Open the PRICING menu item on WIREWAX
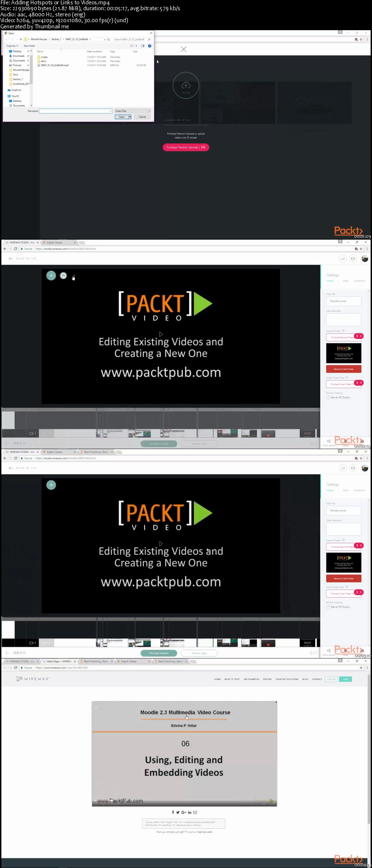 pos(267,679)
